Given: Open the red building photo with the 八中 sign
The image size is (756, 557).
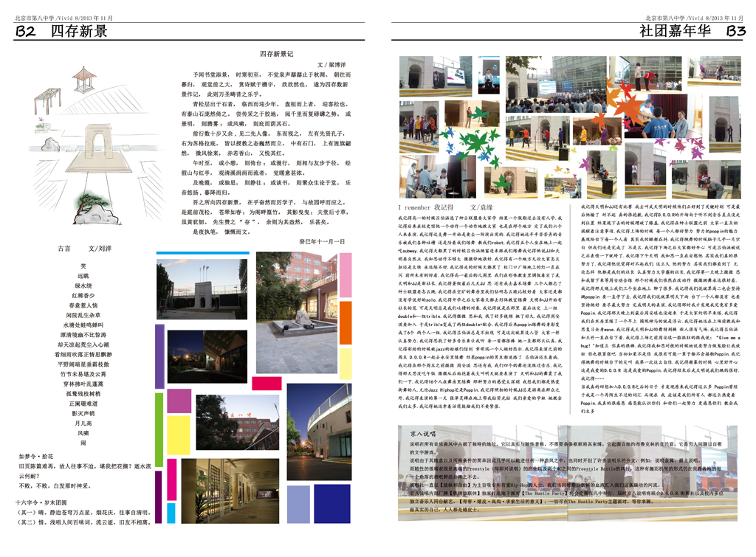Looking at the screenshot, I should coord(237,423).
